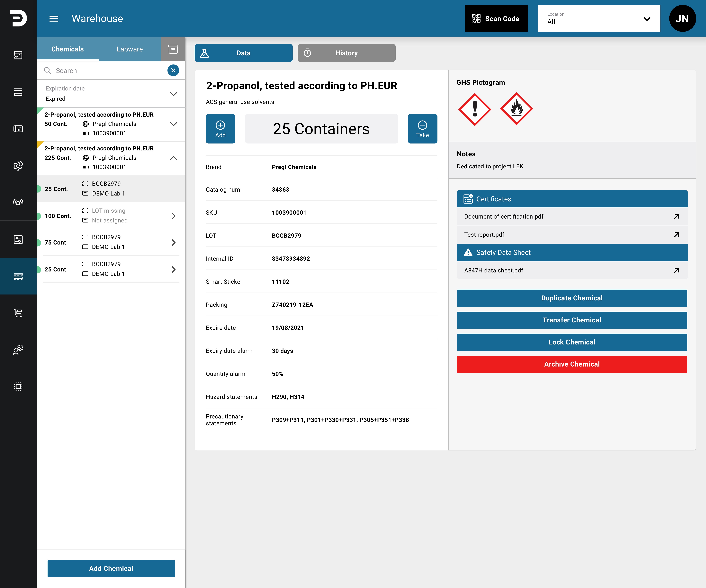Click the alarm signal sidebar icon
This screenshot has width=706, height=588.
pyautogui.click(x=18, y=202)
